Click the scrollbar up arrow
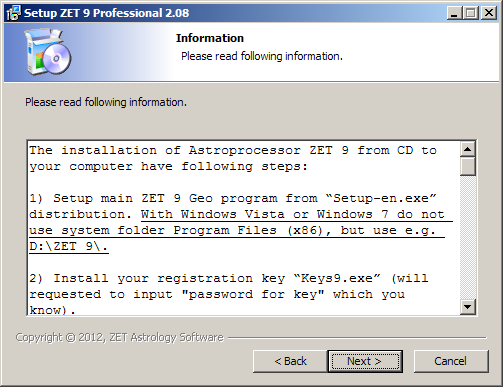 pyautogui.click(x=468, y=149)
